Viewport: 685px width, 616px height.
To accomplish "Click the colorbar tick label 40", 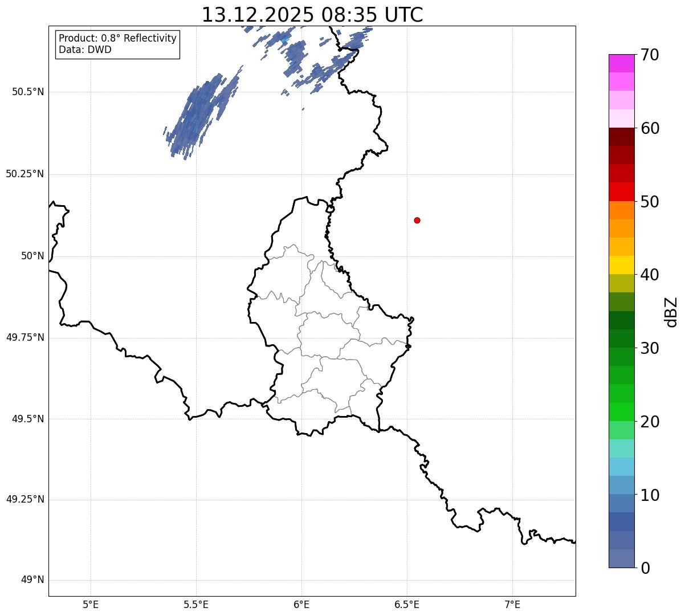I will pos(650,275).
